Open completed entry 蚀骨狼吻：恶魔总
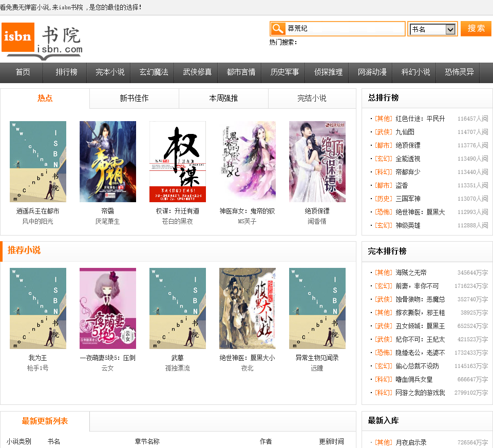 (x=420, y=299)
